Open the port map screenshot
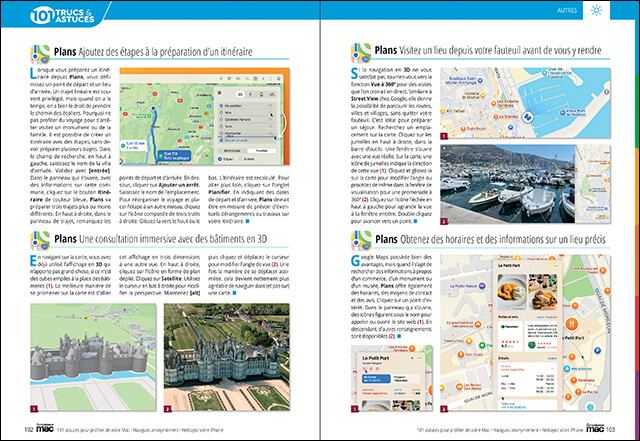This screenshot has height=441, width=640. click(525, 103)
